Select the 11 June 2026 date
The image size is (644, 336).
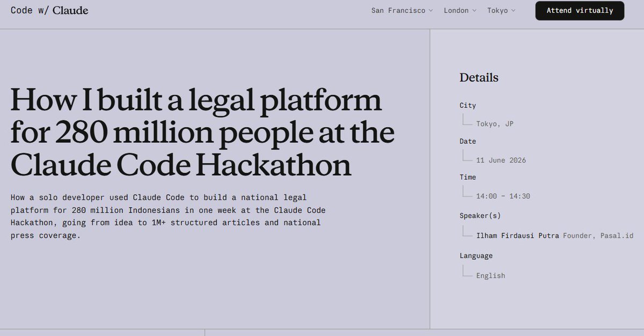click(501, 160)
